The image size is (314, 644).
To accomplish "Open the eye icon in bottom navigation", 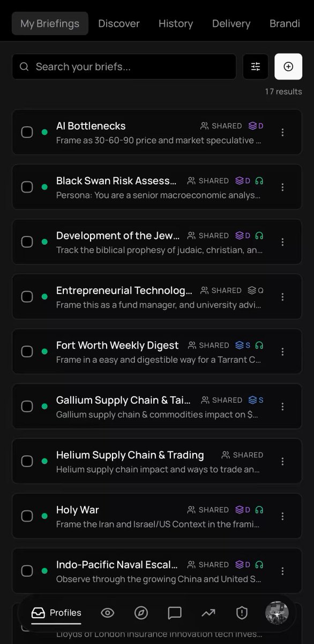I will point(108,613).
